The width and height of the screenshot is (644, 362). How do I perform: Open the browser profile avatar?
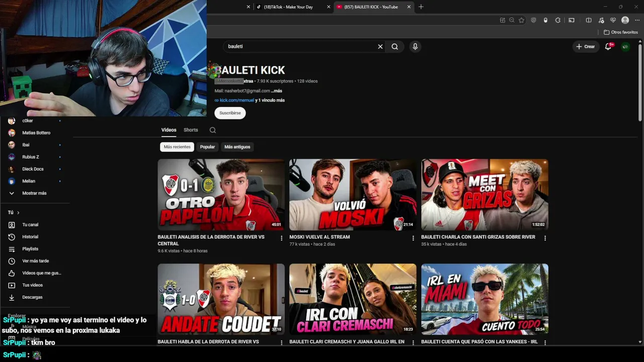point(625,20)
